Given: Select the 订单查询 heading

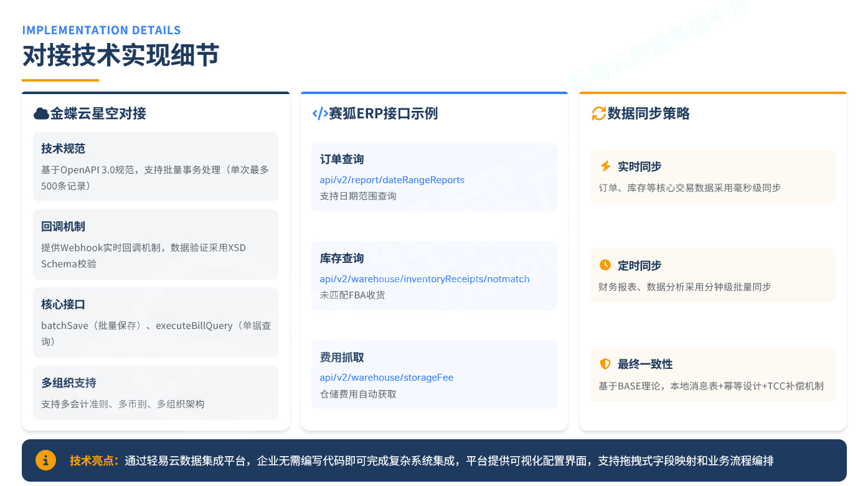Looking at the screenshot, I should 342,160.
